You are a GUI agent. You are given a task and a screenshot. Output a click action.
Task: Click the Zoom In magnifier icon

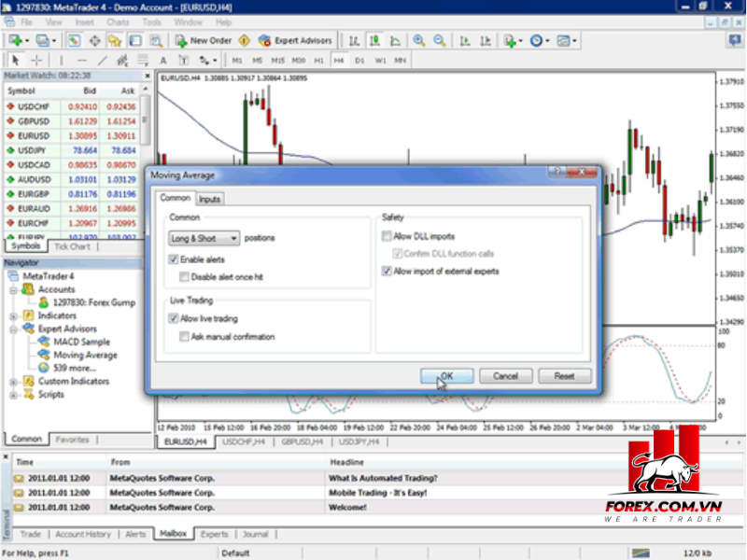tap(418, 41)
